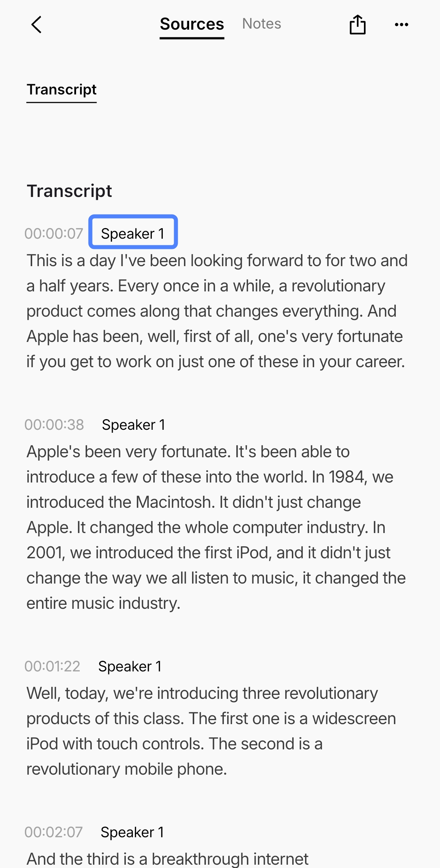Select paragraph starting "Well, today, we're introducing"

point(211,731)
